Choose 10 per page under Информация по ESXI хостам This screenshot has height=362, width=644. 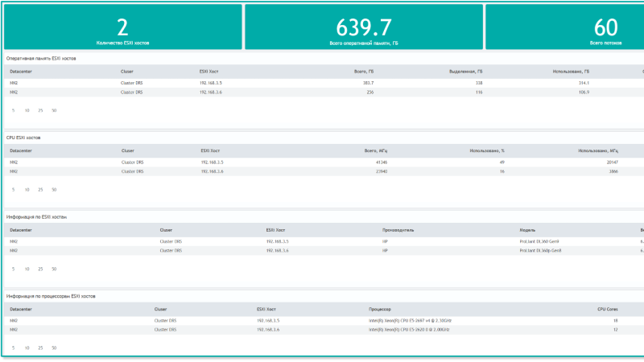point(27,269)
